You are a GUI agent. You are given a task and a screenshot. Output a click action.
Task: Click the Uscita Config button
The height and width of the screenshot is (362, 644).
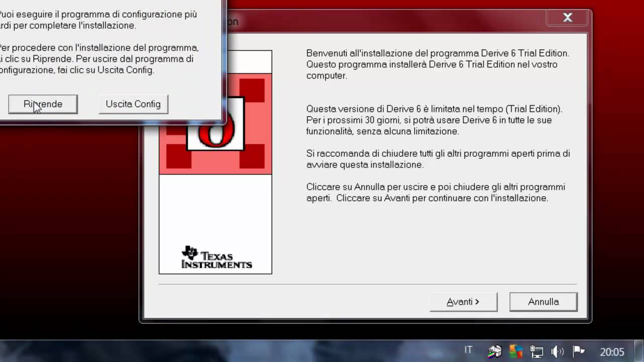(133, 104)
